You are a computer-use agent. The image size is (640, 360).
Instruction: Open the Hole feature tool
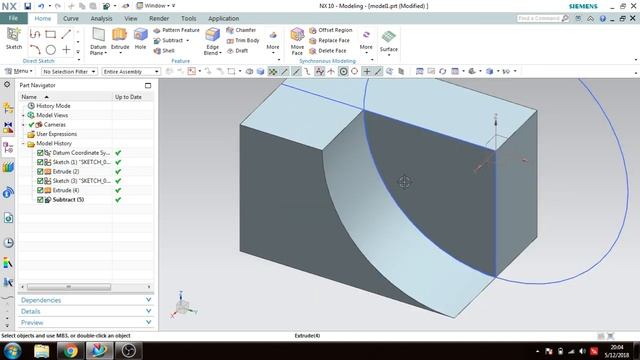140,39
